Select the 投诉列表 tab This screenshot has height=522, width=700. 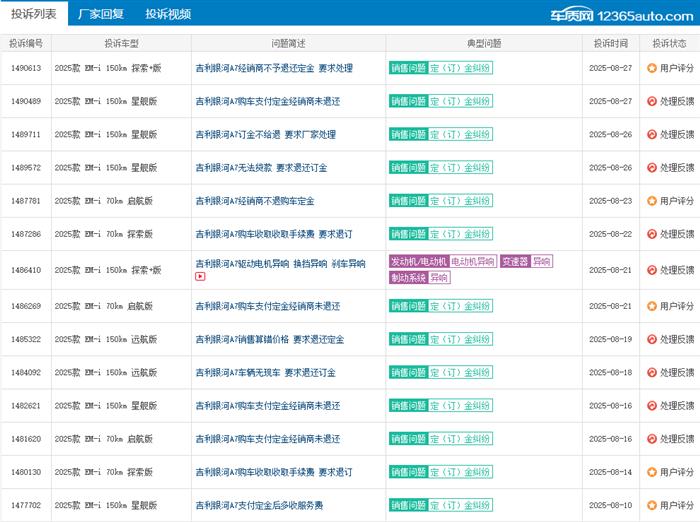[33, 14]
